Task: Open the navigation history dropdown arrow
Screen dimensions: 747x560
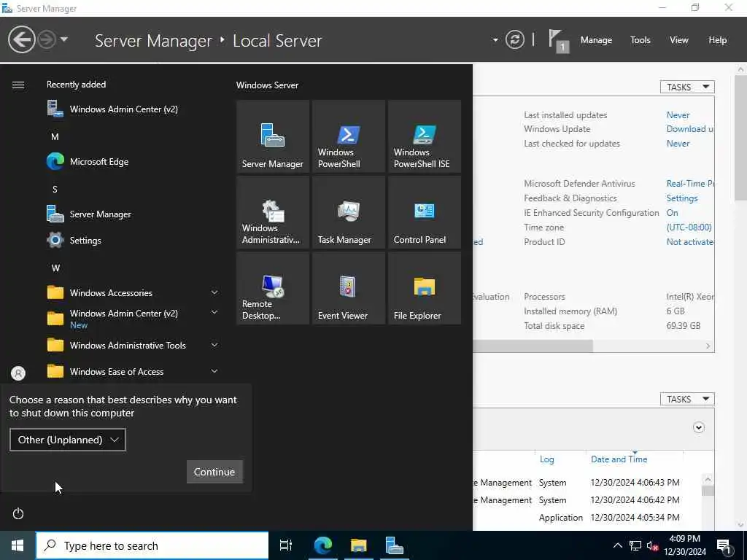Action: (x=64, y=39)
